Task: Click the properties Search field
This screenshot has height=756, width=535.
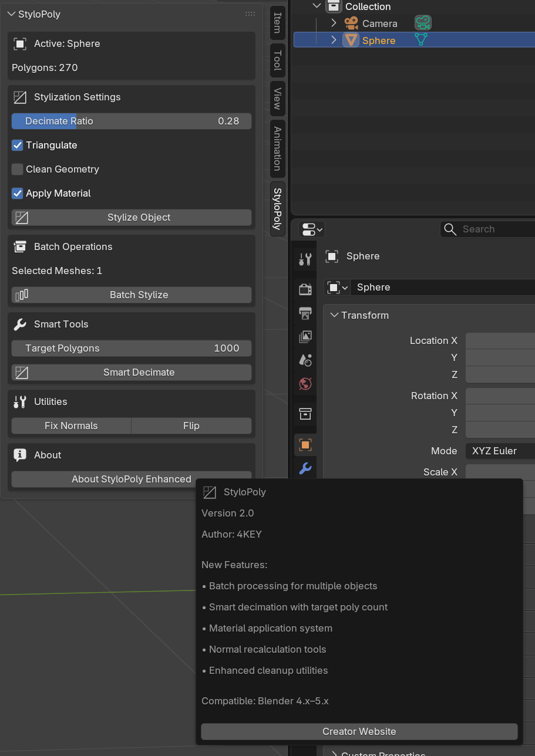Action: pos(487,229)
